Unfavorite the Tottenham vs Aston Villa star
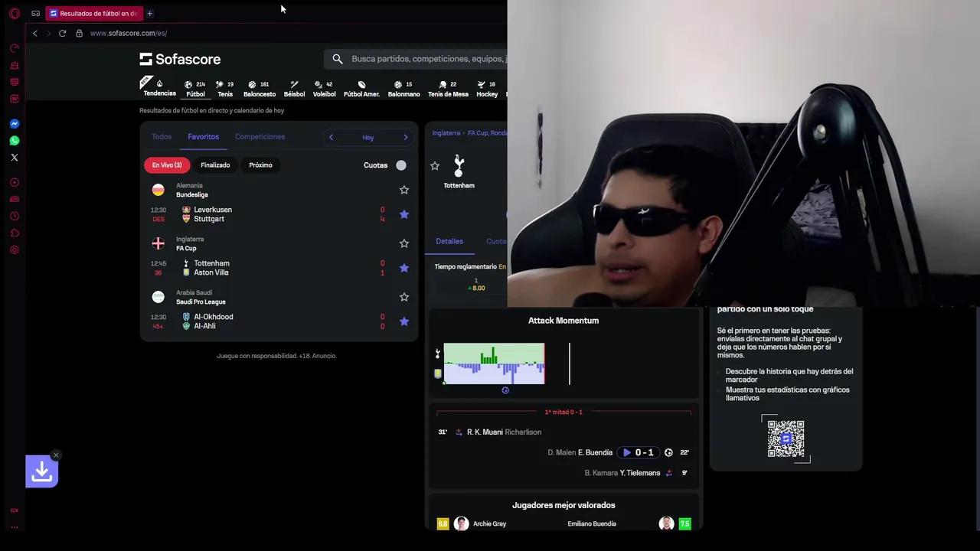The height and width of the screenshot is (551, 980). pos(404,268)
